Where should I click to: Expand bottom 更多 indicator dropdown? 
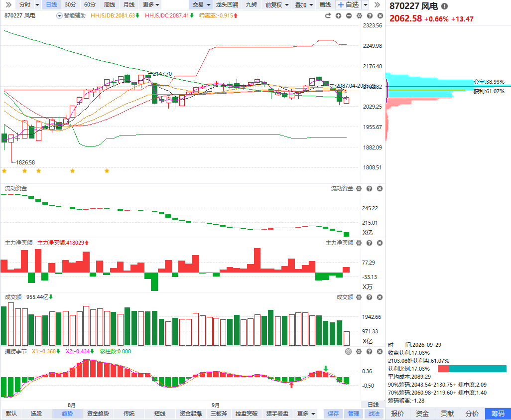pos(306,414)
